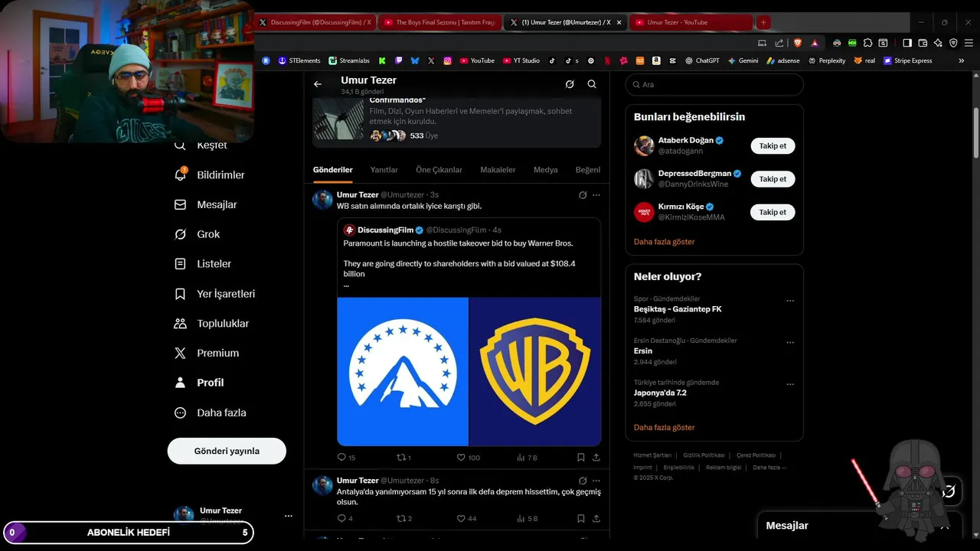This screenshot has width=980, height=551.
Task: Open the Topluluklar people icon
Action: [180, 324]
